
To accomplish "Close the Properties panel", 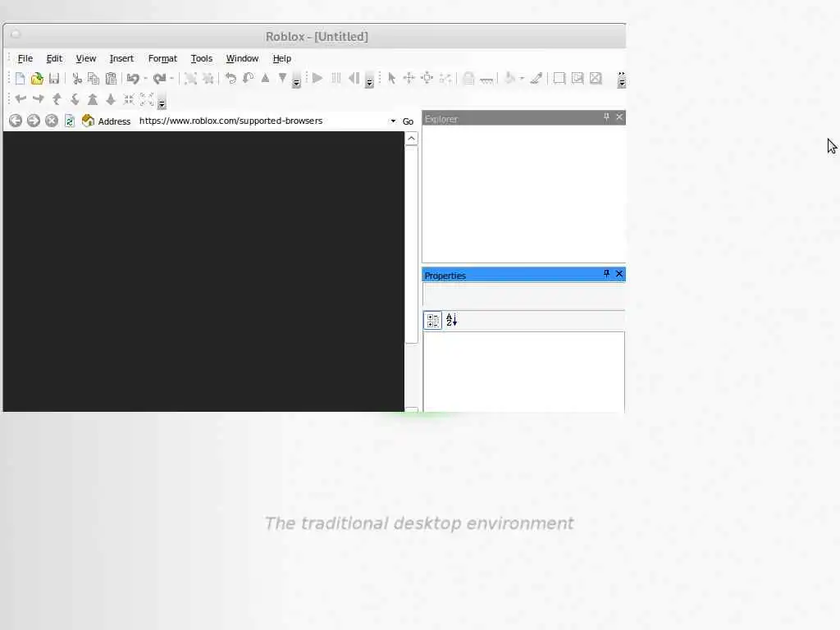I will pos(619,274).
